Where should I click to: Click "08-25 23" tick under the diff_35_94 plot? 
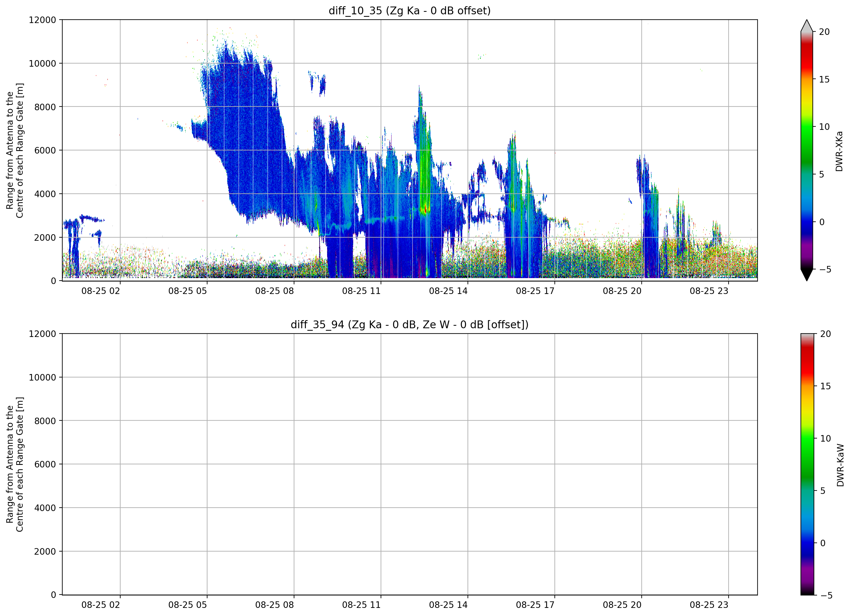709,605
